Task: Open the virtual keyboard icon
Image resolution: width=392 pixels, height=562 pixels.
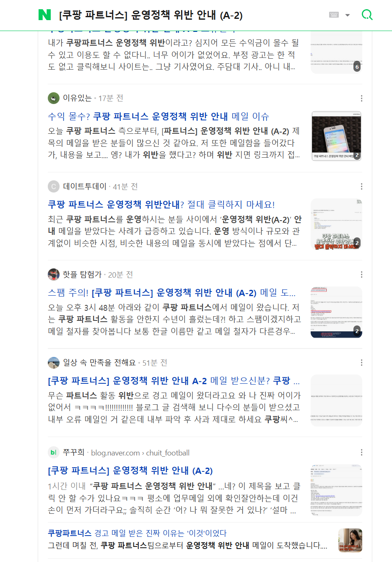Action: 334,15
